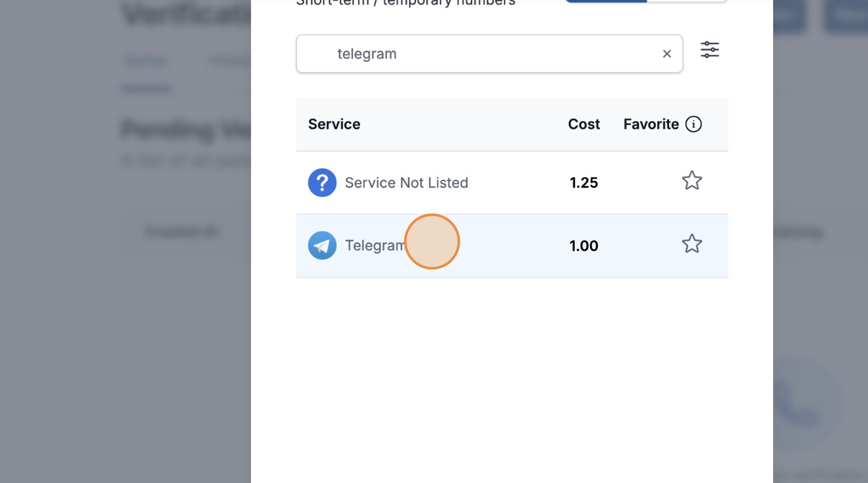
Task: Clear the telegram search with the X icon
Action: (667, 54)
